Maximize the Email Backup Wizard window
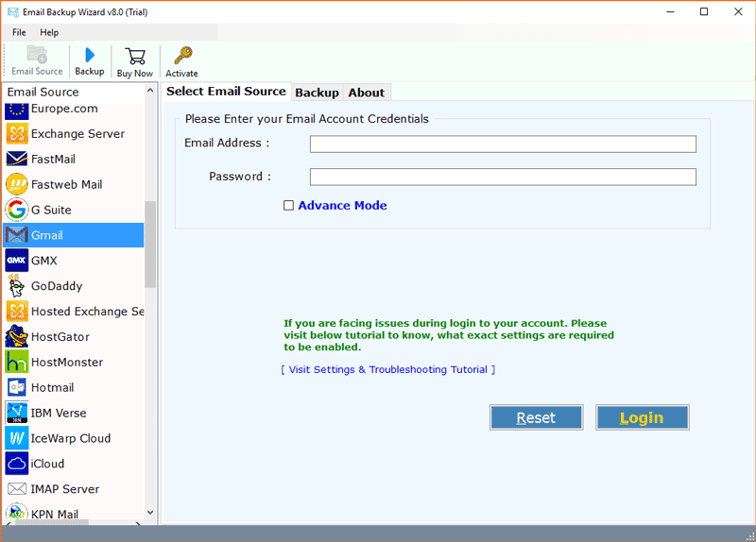756x542 pixels. coord(704,11)
